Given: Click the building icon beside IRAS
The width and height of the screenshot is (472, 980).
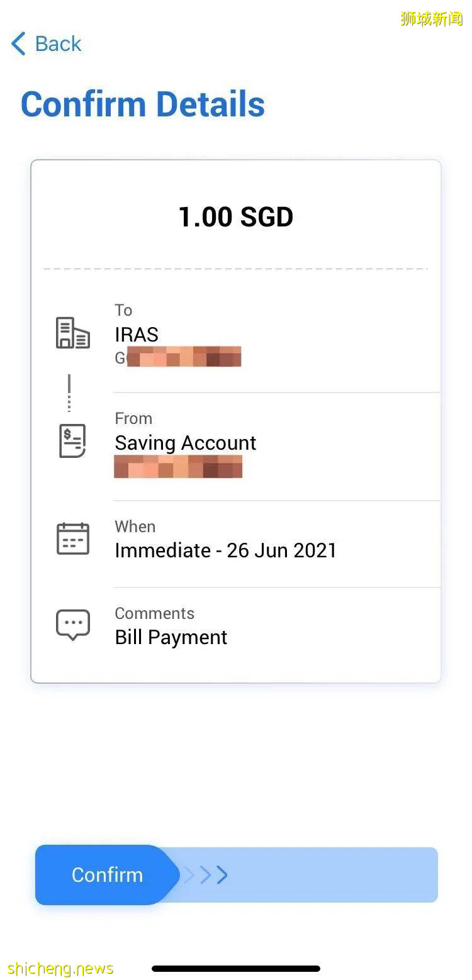Looking at the screenshot, I should (73, 333).
